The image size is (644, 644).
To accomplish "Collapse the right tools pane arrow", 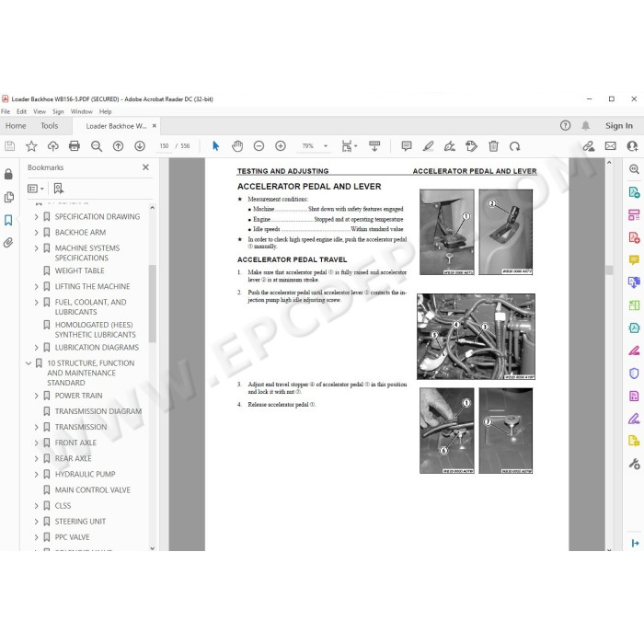I will (x=635, y=543).
